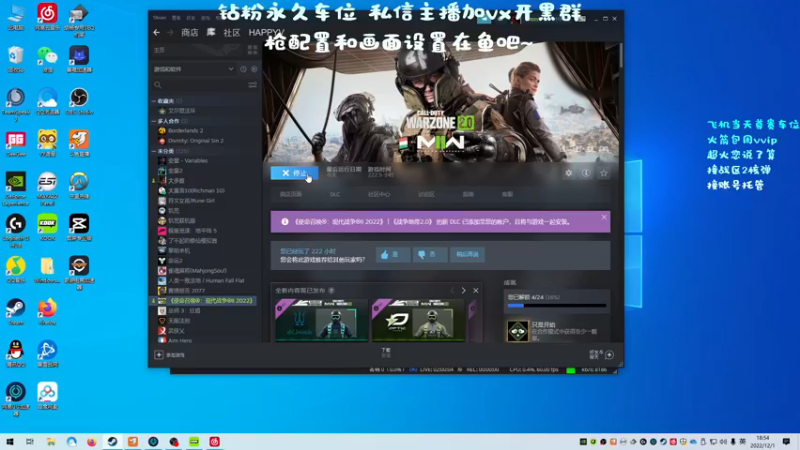Open the Steam desktop shortcut
Image resolution: width=800 pixels, height=450 pixels.
(16, 312)
